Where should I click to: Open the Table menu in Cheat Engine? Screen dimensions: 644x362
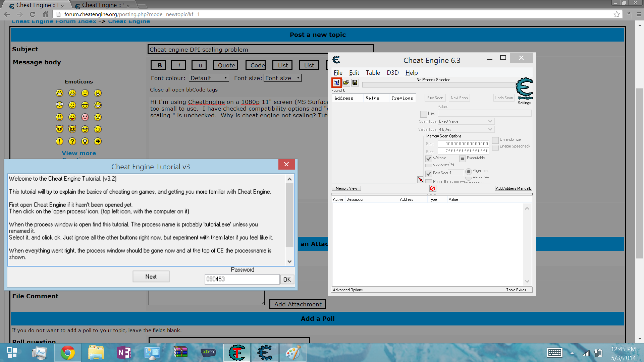click(x=373, y=73)
